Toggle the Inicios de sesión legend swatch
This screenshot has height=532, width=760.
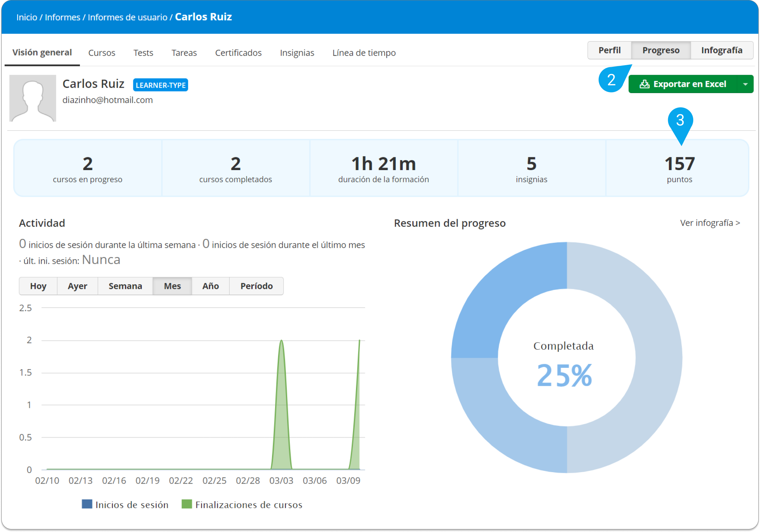pos(87,504)
